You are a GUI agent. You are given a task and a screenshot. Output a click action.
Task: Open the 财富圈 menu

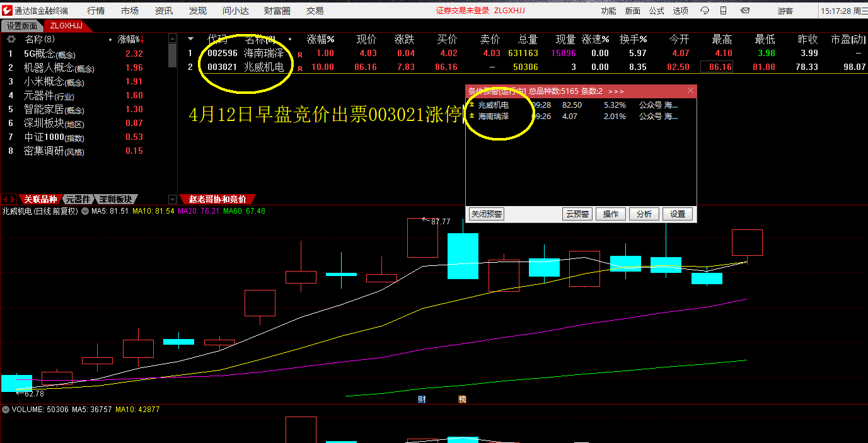click(x=277, y=11)
